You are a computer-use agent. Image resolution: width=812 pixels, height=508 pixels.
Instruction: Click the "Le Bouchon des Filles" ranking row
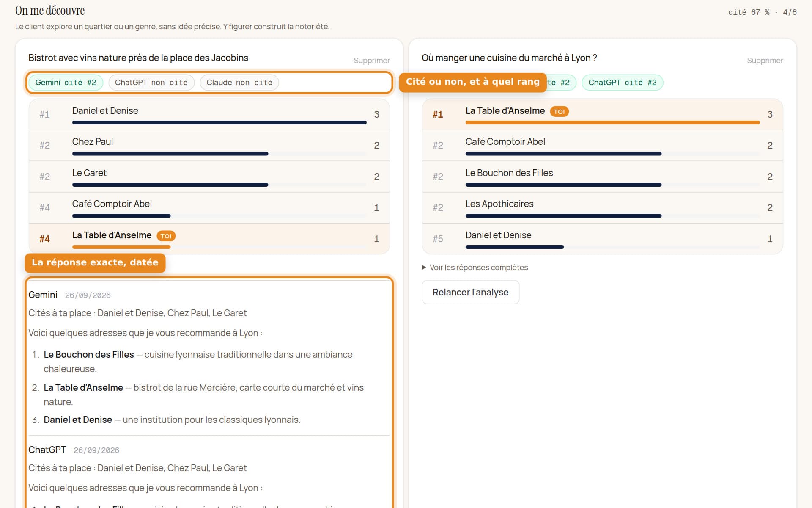coord(602,177)
